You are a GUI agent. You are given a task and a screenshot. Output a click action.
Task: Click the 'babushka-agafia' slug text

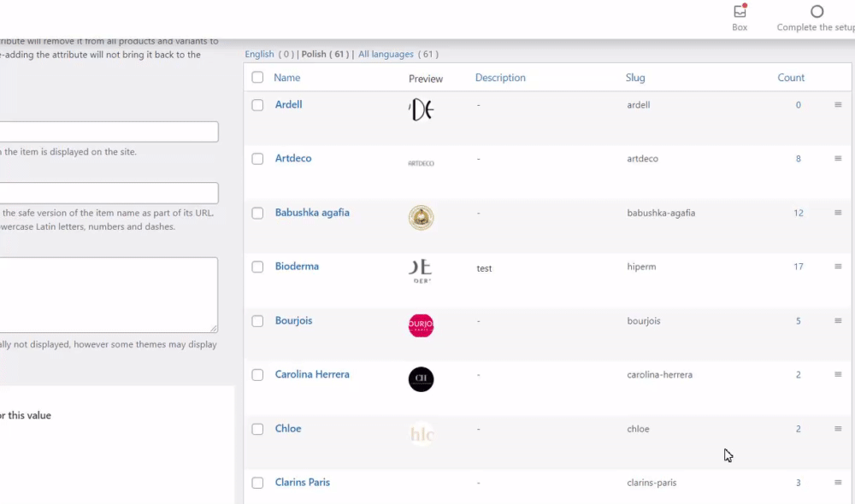tap(661, 213)
